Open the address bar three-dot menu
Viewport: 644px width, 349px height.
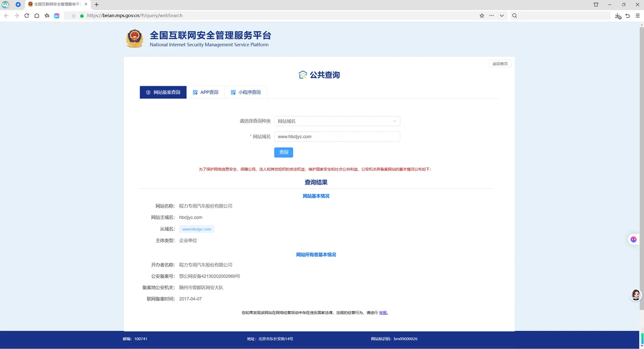[492, 16]
